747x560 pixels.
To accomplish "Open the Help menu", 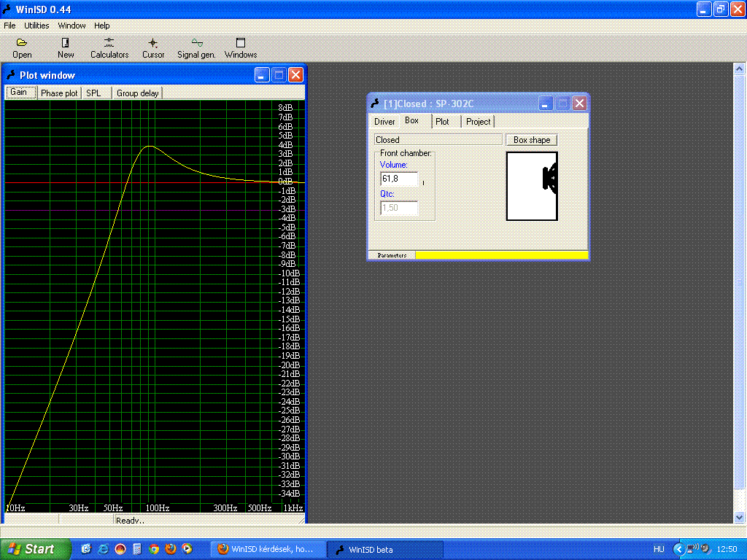I will coord(102,26).
